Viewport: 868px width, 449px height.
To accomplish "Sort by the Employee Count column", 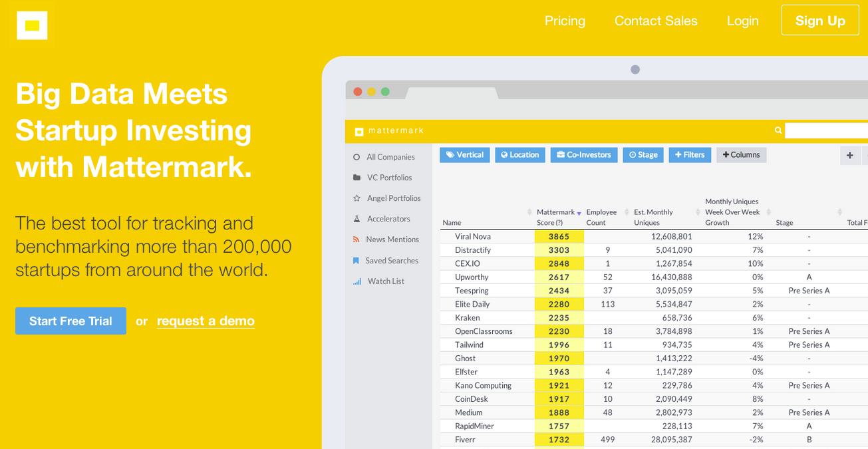I will (601, 218).
